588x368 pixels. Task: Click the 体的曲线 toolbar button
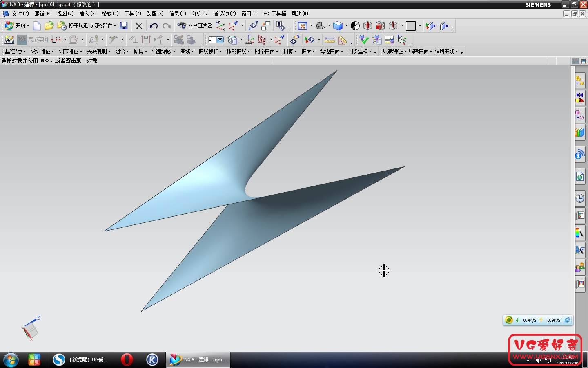pos(238,51)
